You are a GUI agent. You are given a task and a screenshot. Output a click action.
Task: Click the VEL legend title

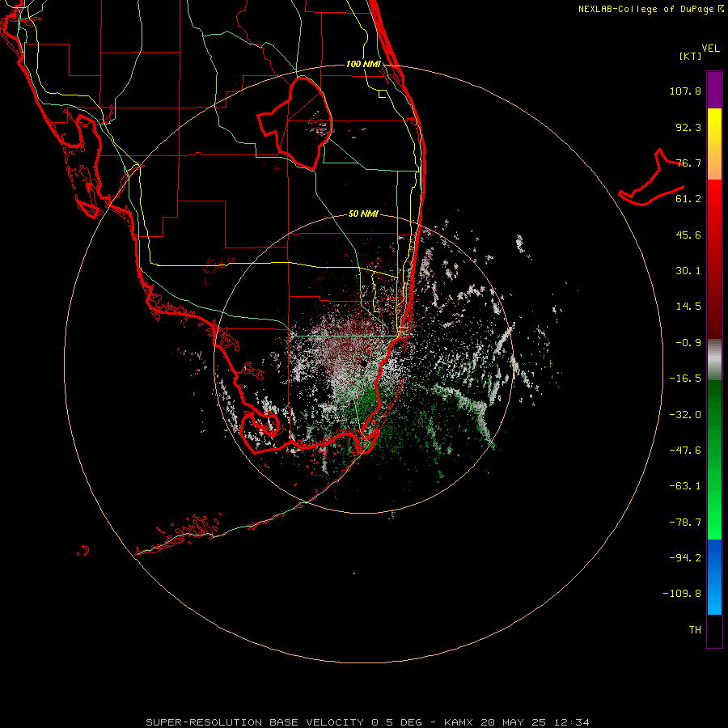pos(710,49)
